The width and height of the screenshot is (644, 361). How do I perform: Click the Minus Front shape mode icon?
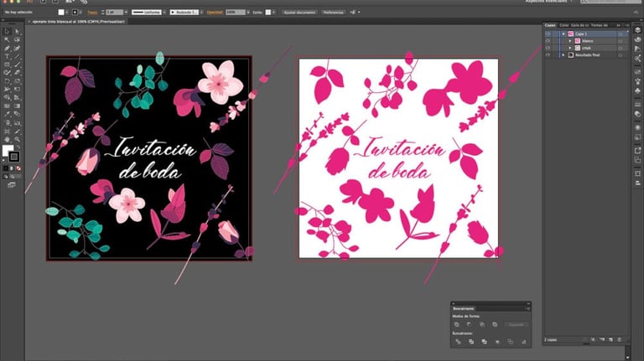(x=470, y=323)
